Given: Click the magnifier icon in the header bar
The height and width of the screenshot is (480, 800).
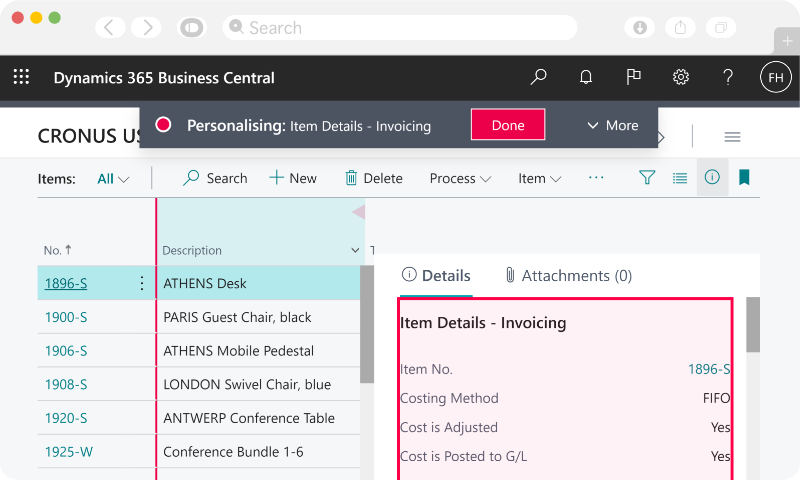Looking at the screenshot, I should coord(538,77).
